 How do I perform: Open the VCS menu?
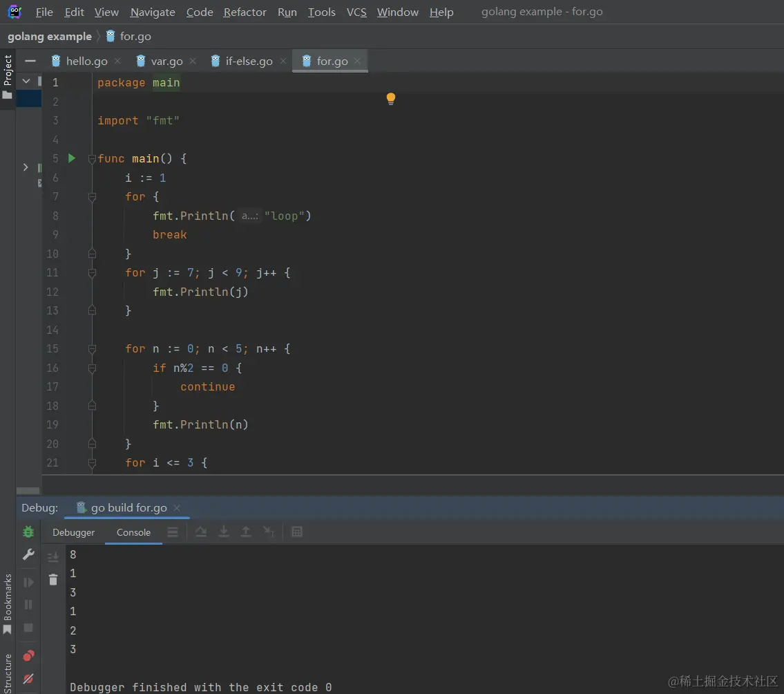coord(356,12)
